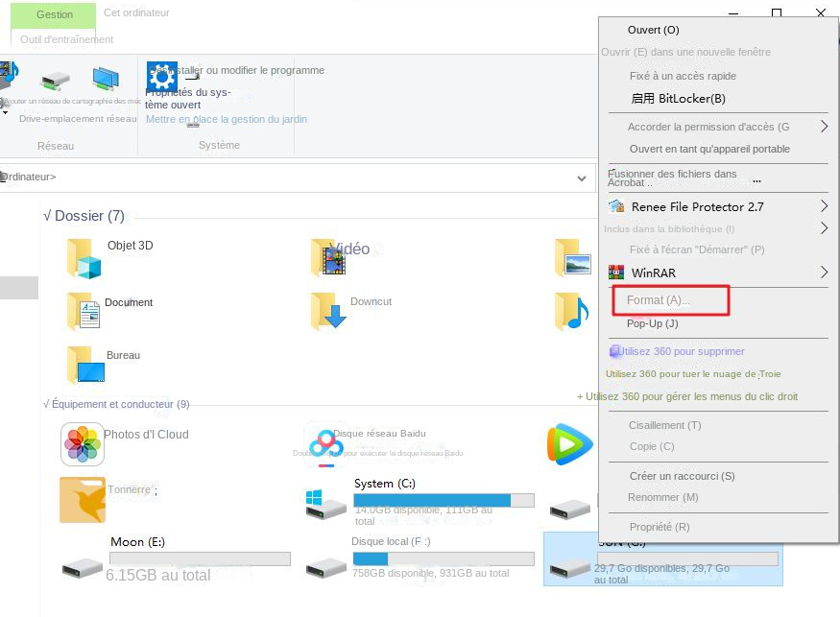Click Créer un raccourci (S)
The height and width of the screenshot is (617, 840).
pyautogui.click(x=682, y=476)
